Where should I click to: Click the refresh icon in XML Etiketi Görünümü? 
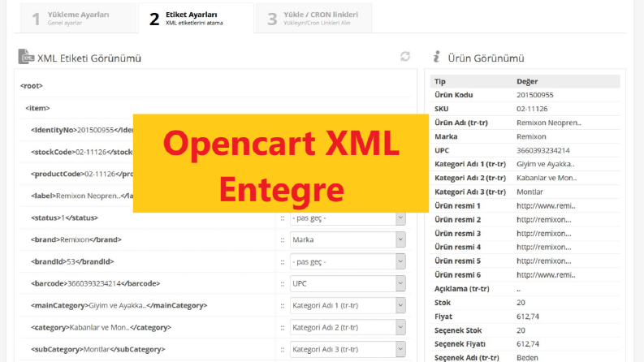coord(405,56)
